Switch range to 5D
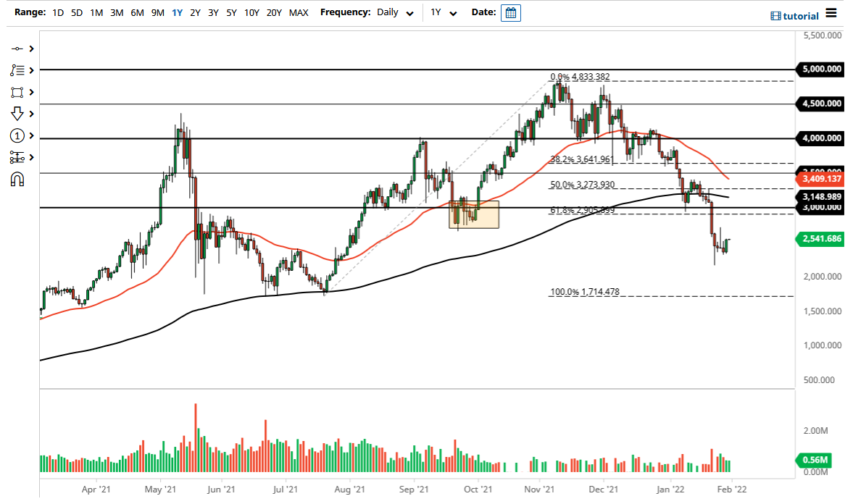This screenshot has width=853, height=504. (x=76, y=12)
